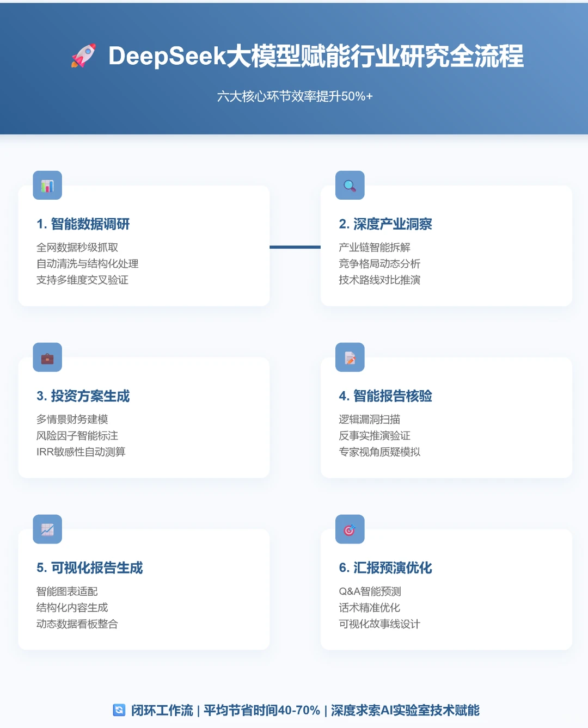
Task: Click footer text '平均节省时间40-70%'
Action: (262, 711)
